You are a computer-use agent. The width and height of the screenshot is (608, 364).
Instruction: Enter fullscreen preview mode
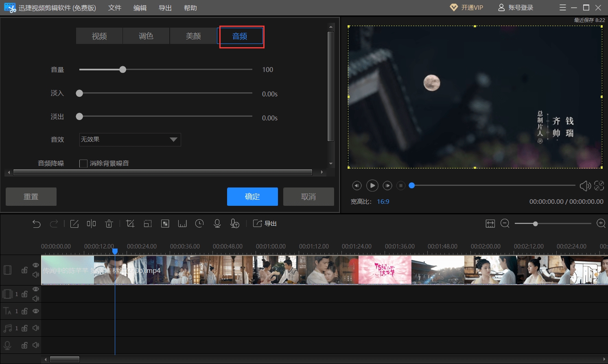tap(599, 186)
